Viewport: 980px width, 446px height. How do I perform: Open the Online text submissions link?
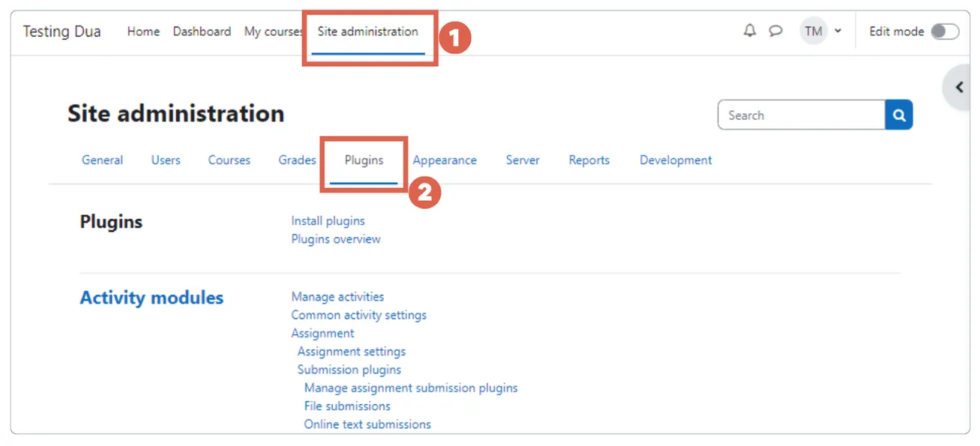tap(367, 424)
